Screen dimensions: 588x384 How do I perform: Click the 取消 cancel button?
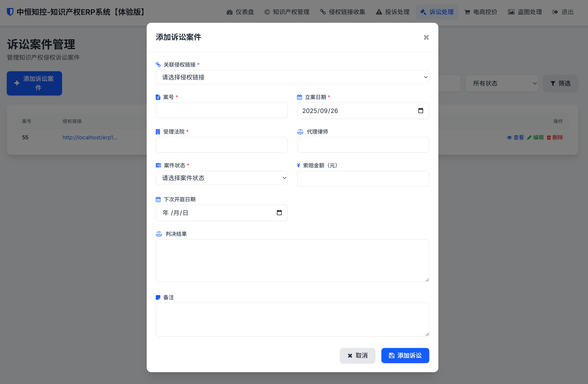point(357,355)
